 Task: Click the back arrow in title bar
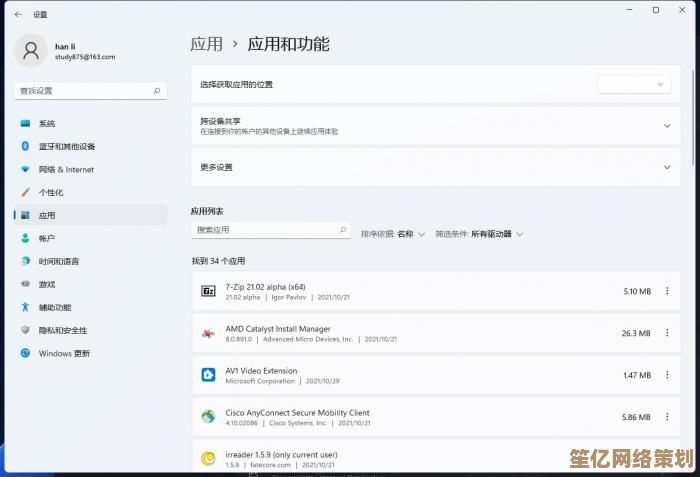coord(18,14)
